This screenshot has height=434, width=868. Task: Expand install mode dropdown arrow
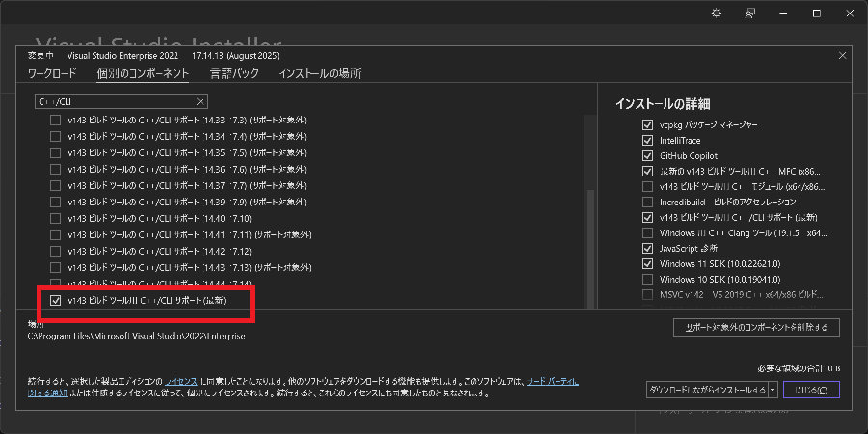(773, 390)
